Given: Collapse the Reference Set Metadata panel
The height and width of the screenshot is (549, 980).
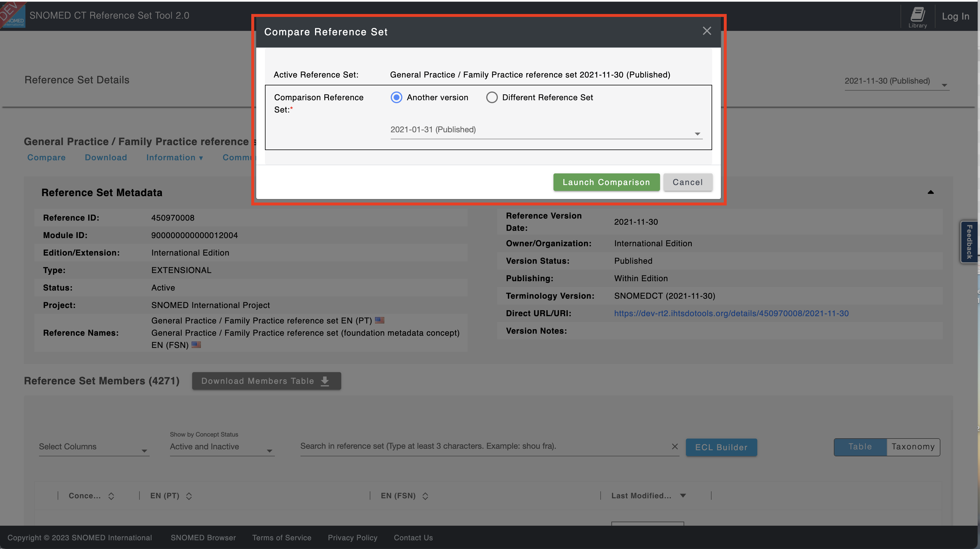Looking at the screenshot, I should click(x=931, y=192).
